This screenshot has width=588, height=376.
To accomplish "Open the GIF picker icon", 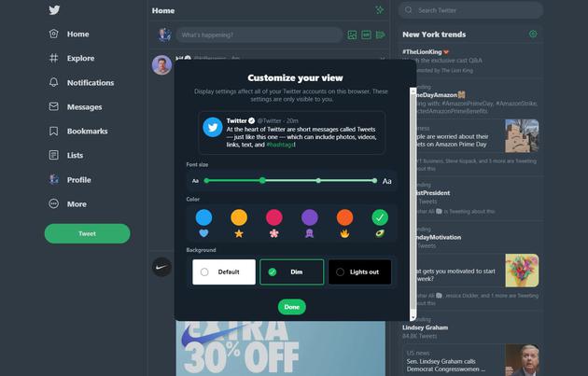I will coord(366,35).
